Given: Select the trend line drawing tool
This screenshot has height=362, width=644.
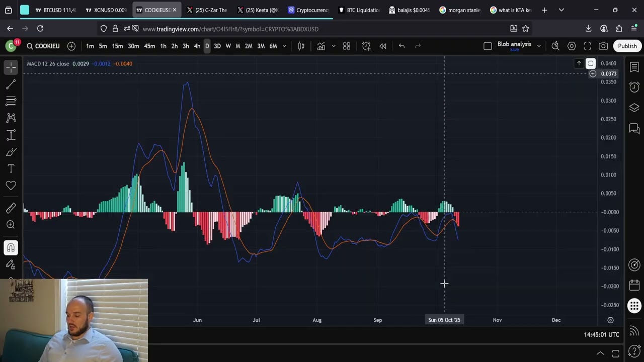Looking at the screenshot, I should (x=11, y=84).
